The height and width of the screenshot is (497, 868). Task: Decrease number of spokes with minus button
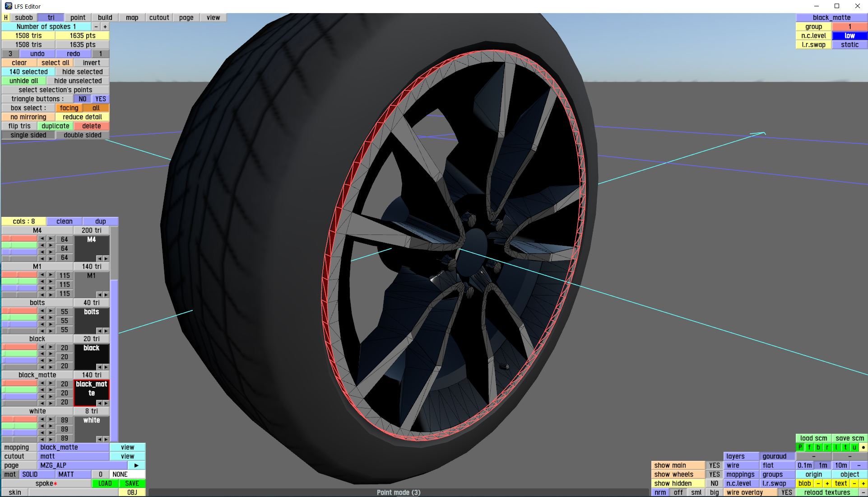[96, 27]
